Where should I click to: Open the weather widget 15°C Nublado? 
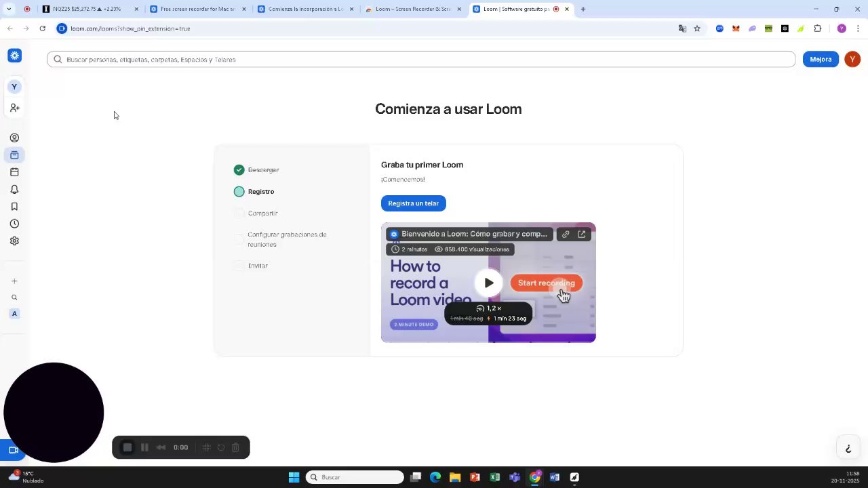(26, 477)
